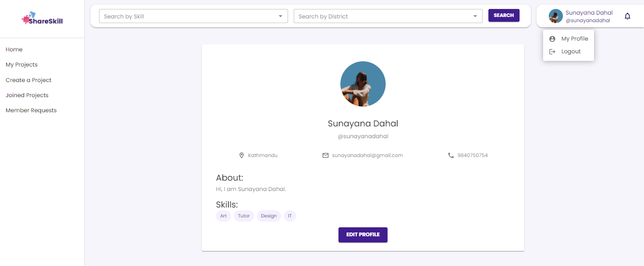Open the Joined Projects page

point(27,95)
